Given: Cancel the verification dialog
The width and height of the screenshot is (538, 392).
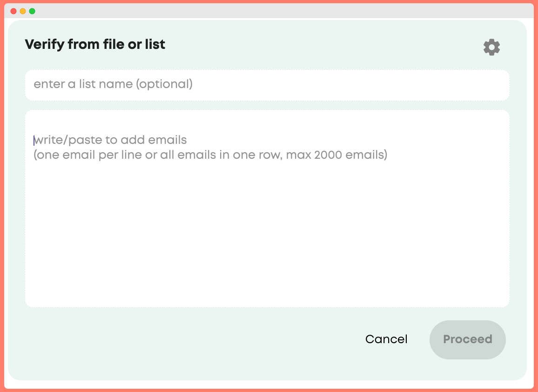Looking at the screenshot, I should tap(386, 339).
